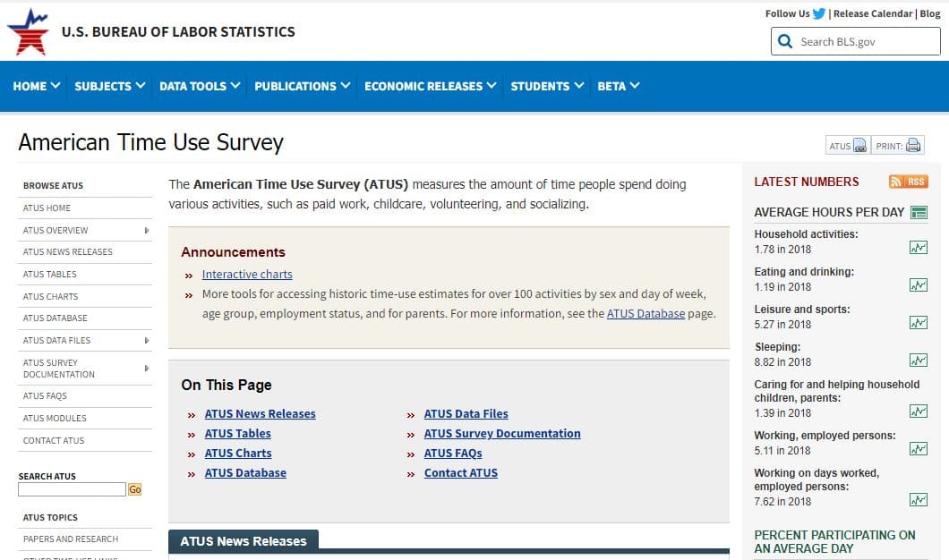
Task: Expand the ECONOMIC RELEASES navigation menu
Action: click(x=431, y=86)
